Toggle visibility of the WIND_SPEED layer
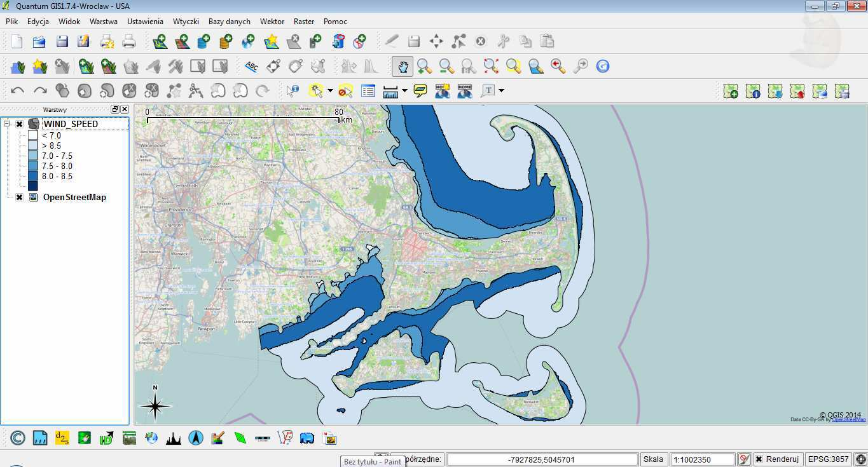The width and height of the screenshot is (868, 467). point(19,125)
